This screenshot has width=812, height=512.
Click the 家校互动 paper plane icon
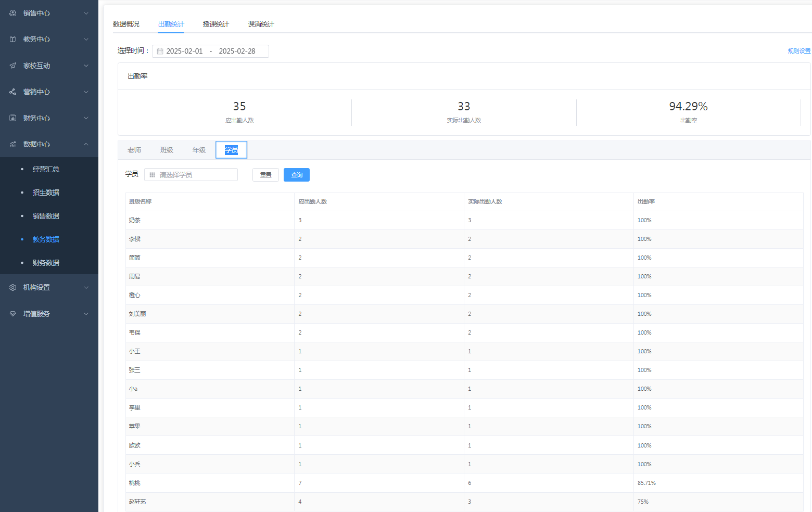click(13, 66)
